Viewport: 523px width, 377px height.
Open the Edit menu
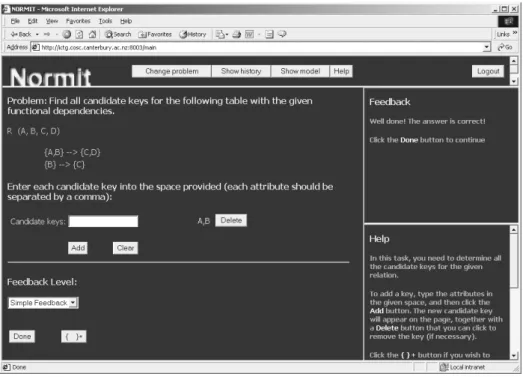32,21
